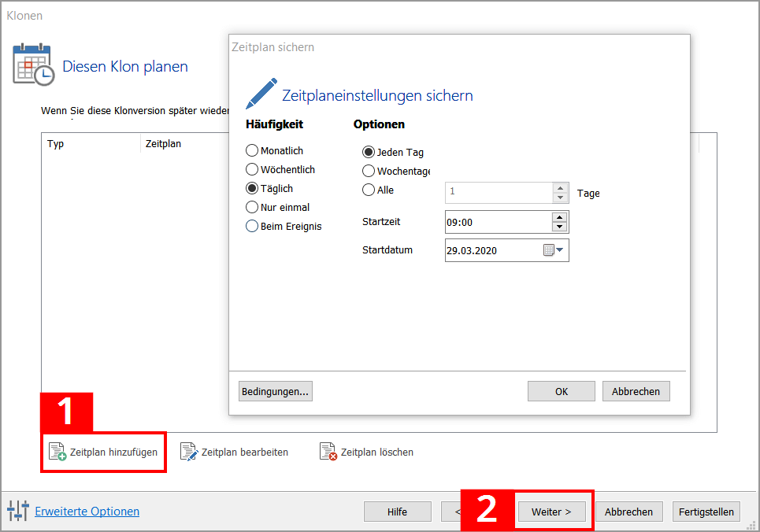Click the blue pencil icon in Zeitplan sichern
Image resolution: width=760 pixels, height=532 pixels.
pyautogui.click(x=261, y=94)
